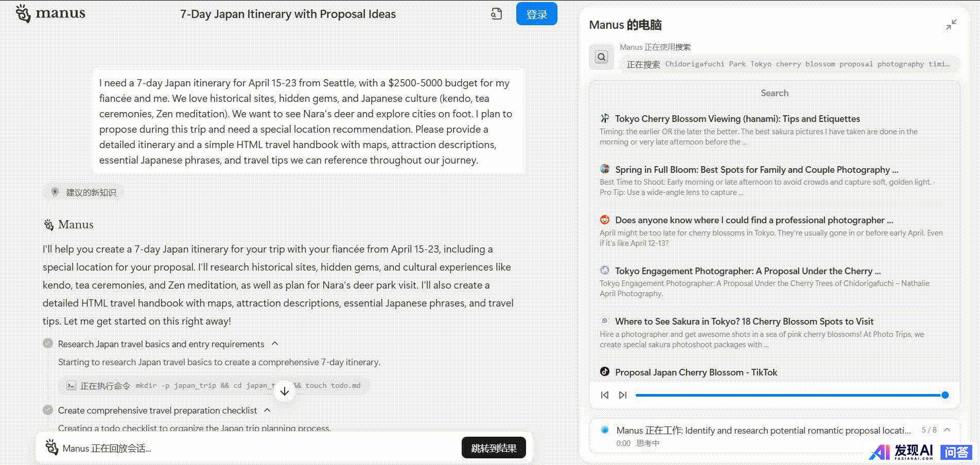Viewport: 980px width, 465px height.
Task: Click the jump to result button
Action: (493, 448)
